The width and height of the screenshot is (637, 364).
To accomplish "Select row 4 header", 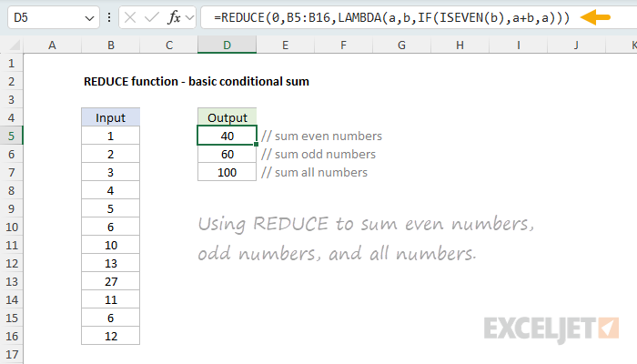I will (x=11, y=117).
